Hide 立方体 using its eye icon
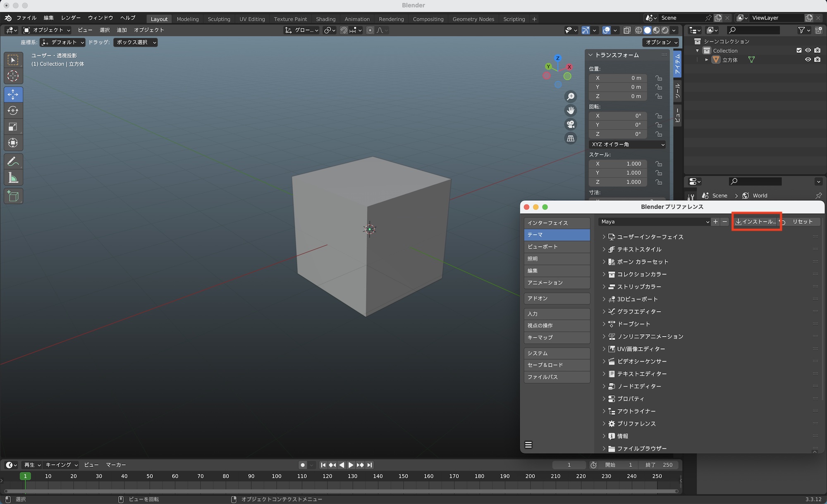 (808, 59)
